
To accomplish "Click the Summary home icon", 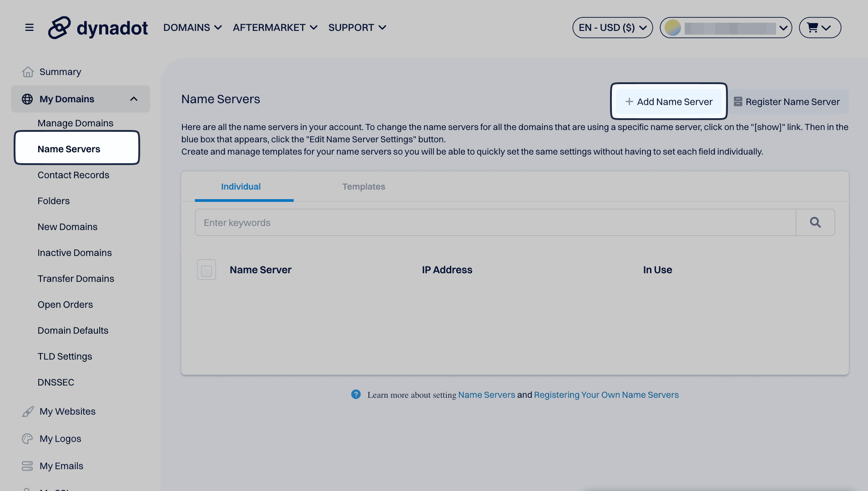I will (x=28, y=72).
